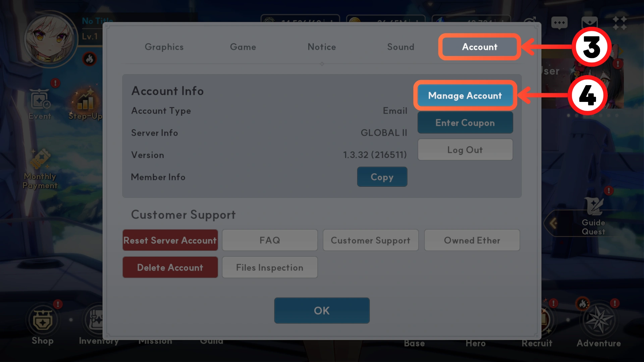Expand the Guide Quest arrow chevron
The image size is (644, 362).
553,223
